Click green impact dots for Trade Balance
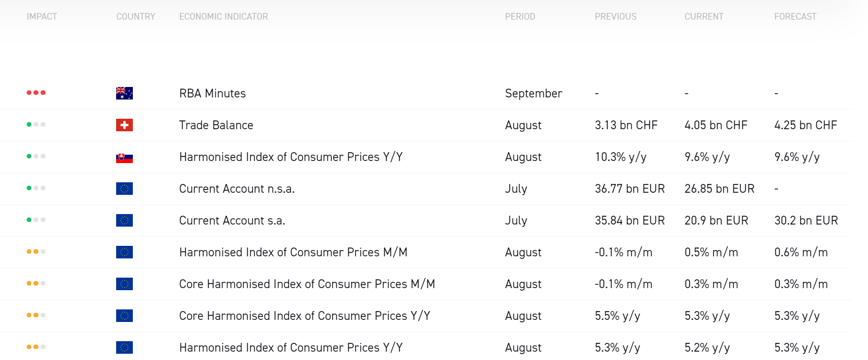The height and width of the screenshot is (360, 868). click(x=36, y=125)
